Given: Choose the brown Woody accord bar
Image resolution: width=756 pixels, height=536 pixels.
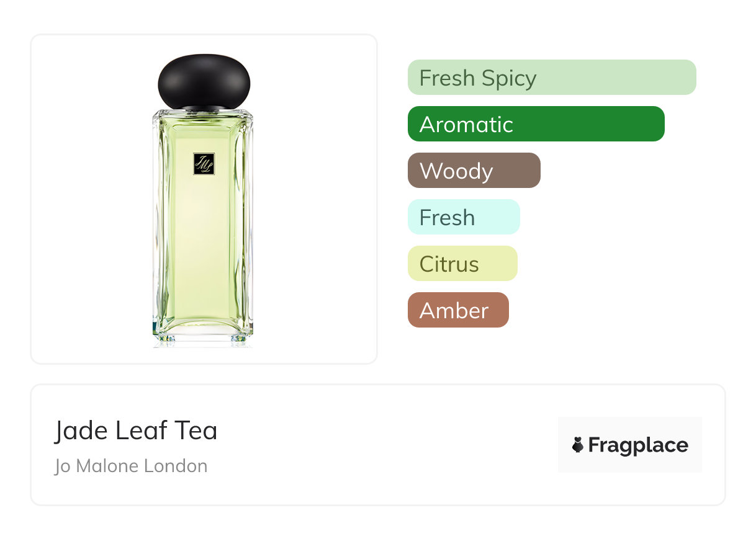Looking at the screenshot, I should [474, 171].
